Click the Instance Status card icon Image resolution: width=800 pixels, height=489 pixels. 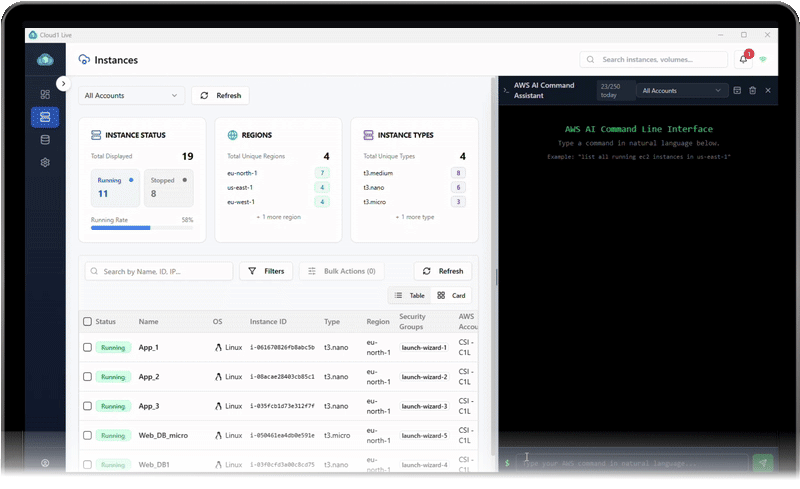coord(96,135)
